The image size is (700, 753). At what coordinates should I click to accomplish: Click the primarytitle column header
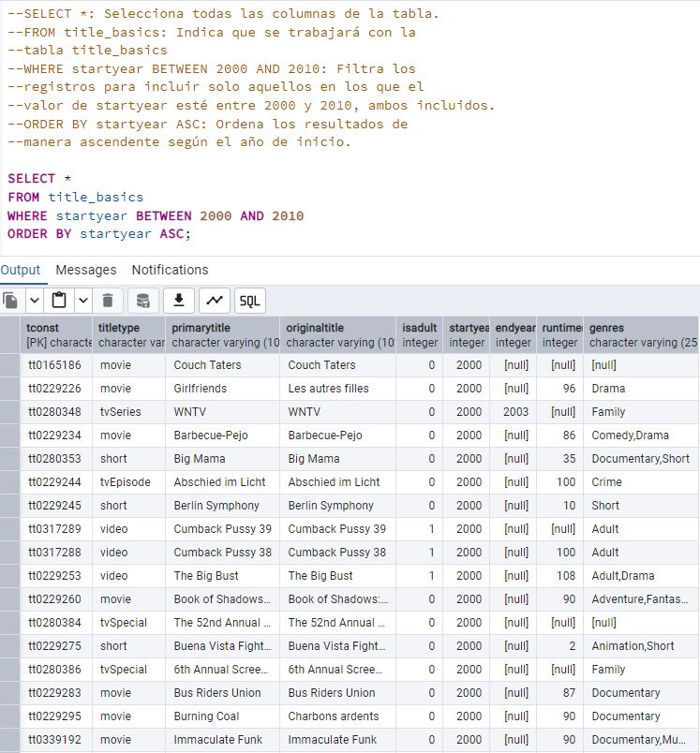pyautogui.click(x=223, y=335)
